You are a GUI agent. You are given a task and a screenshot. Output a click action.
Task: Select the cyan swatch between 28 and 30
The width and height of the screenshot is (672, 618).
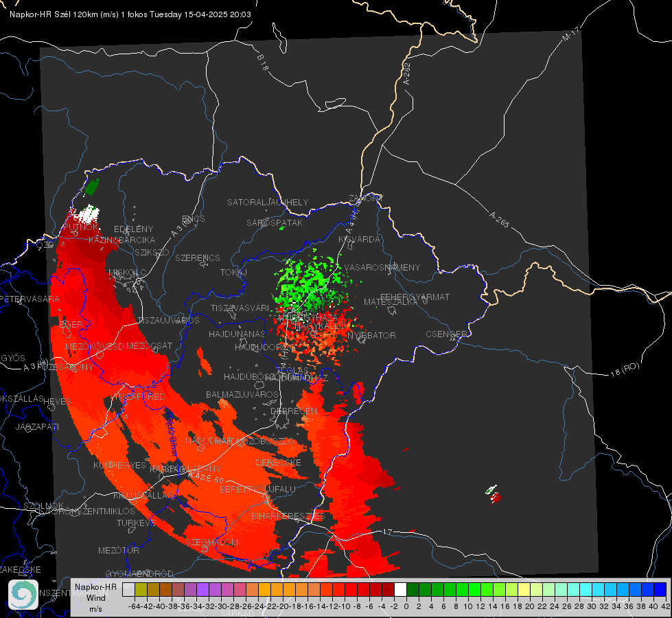tap(586, 590)
